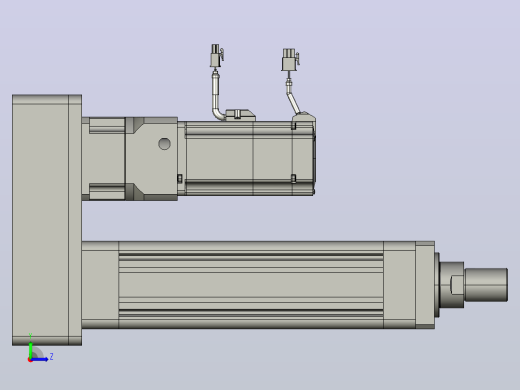Image resolution: width=520 pixels, height=390 pixels.
Task: Select the ribbed actuator cylinder body
Action: (x=251, y=285)
